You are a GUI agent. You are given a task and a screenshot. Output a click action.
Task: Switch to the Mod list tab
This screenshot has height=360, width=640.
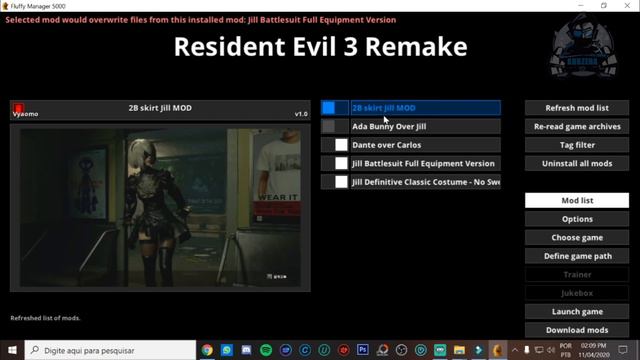[577, 200]
